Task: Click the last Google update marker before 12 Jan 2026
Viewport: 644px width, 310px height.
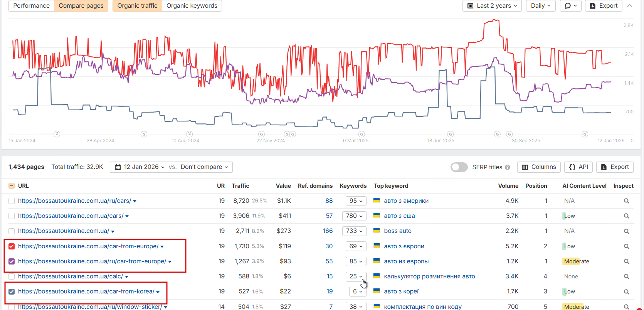Action: click(585, 134)
